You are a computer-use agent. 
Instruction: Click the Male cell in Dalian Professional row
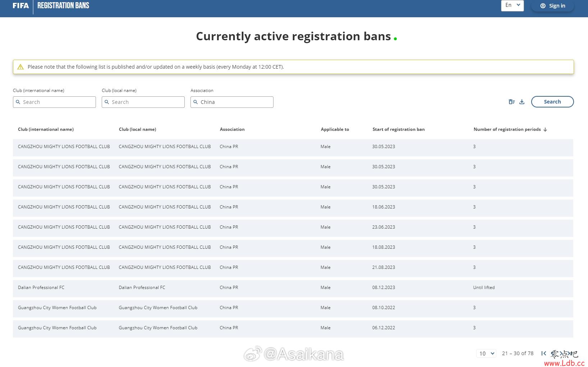(325, 288)
